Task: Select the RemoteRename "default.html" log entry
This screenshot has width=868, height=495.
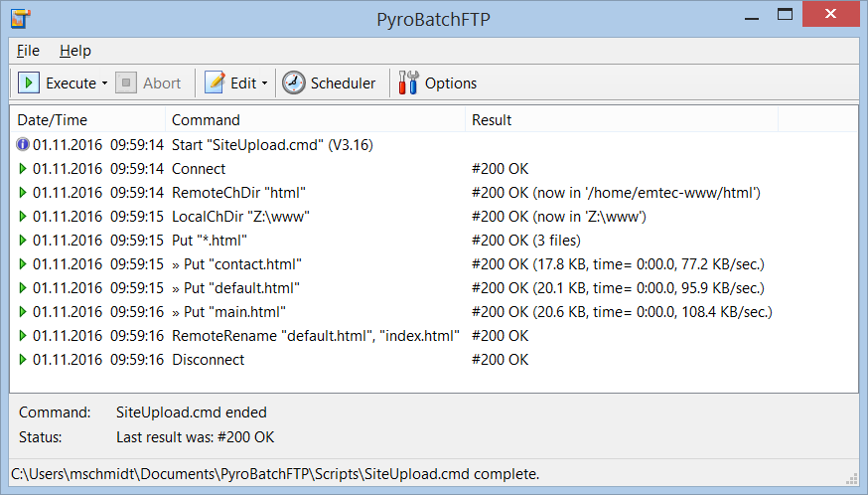Action: coord(315,336)
